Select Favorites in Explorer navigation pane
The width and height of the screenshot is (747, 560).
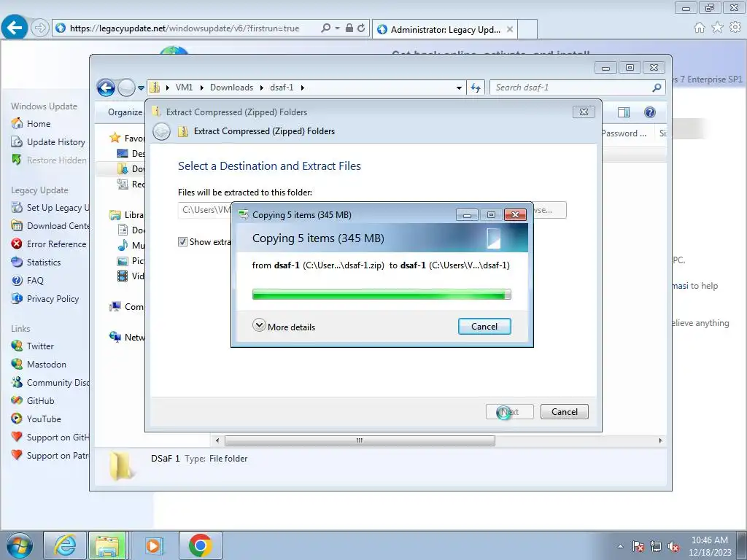coord(127,138)
